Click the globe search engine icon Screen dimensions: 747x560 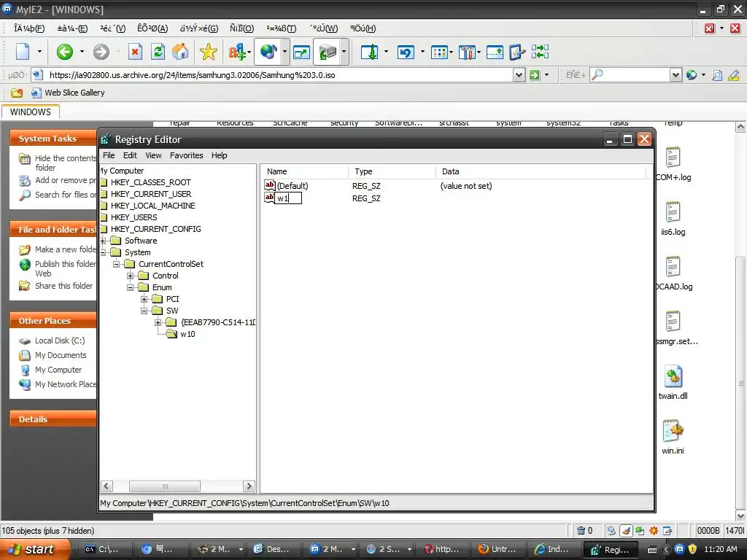(692, 75)
